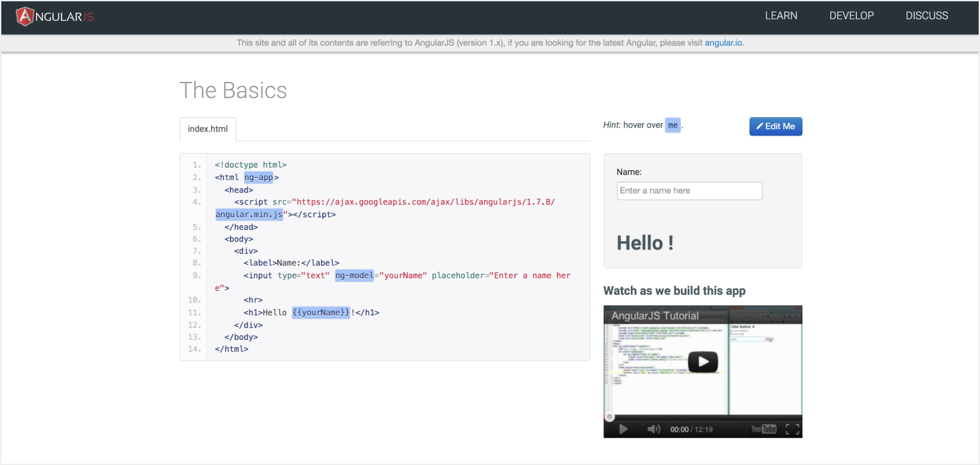Screen dimensions: 980x465
Task: Open the YouTube logo link in player
Action: coord(764,429)
